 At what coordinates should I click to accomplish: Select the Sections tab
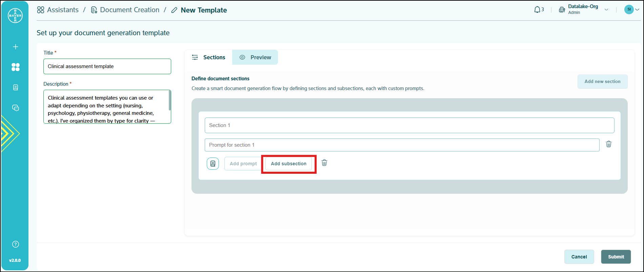point(208,57)
